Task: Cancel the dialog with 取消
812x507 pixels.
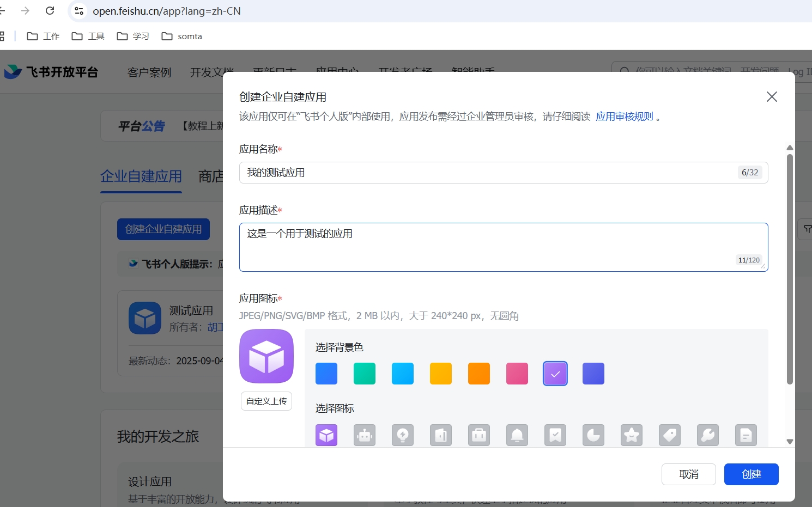Action: (688, 474)
